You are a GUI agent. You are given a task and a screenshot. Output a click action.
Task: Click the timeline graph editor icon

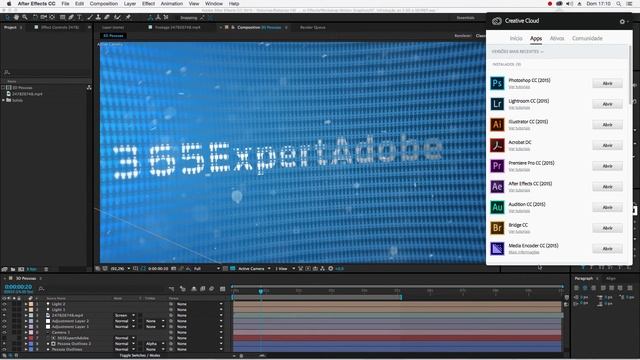pos(222,289)
